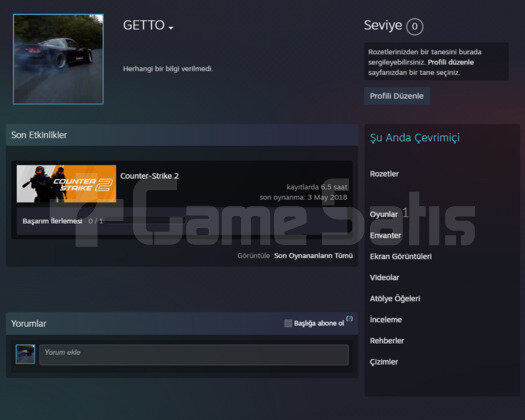Open the GETTO profile avatar image
Screen dimensions: 525x420
tap(58, 59)
